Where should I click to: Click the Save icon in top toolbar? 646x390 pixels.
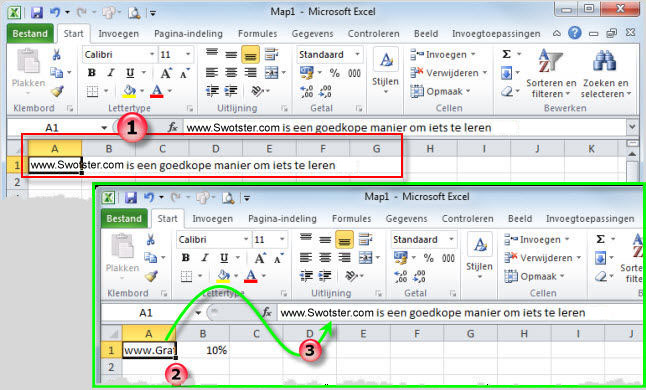pyautogui.click(x=37, y=13)
